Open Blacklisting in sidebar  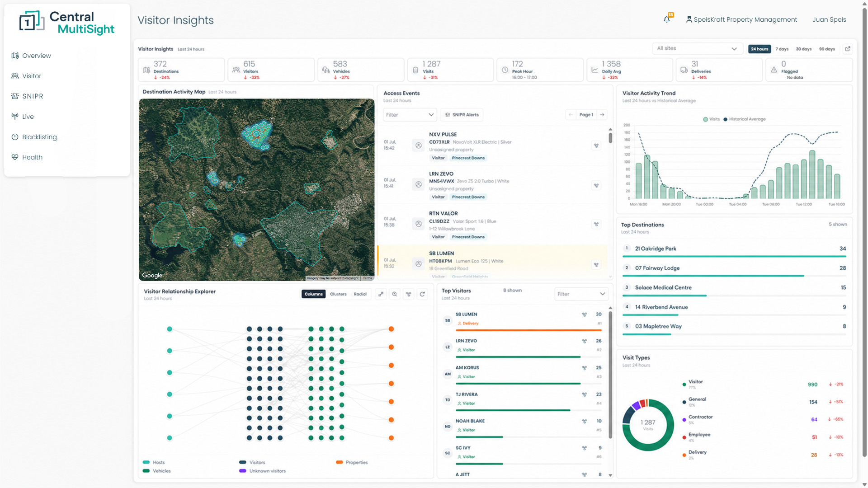coord(34,137)
